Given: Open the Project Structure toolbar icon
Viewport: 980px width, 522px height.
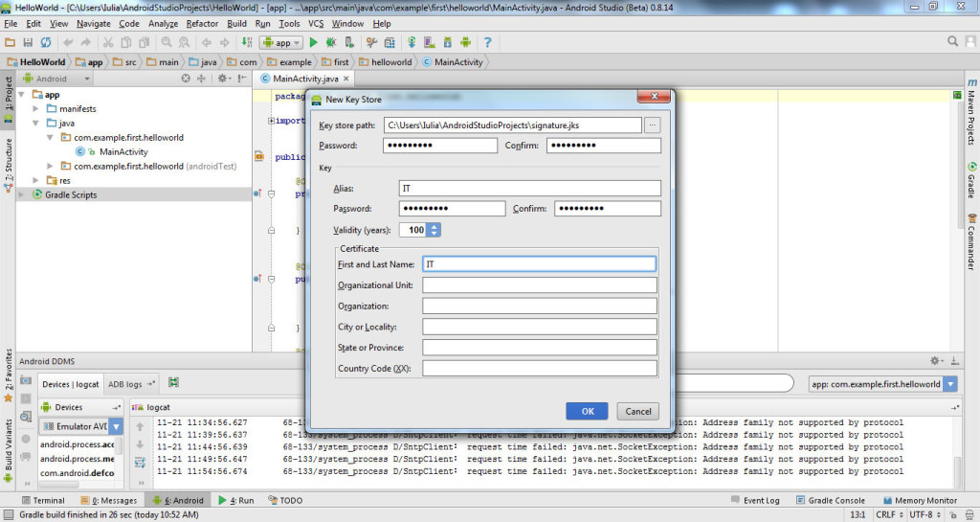Looking at the screenshot, I should pos(390,42).
